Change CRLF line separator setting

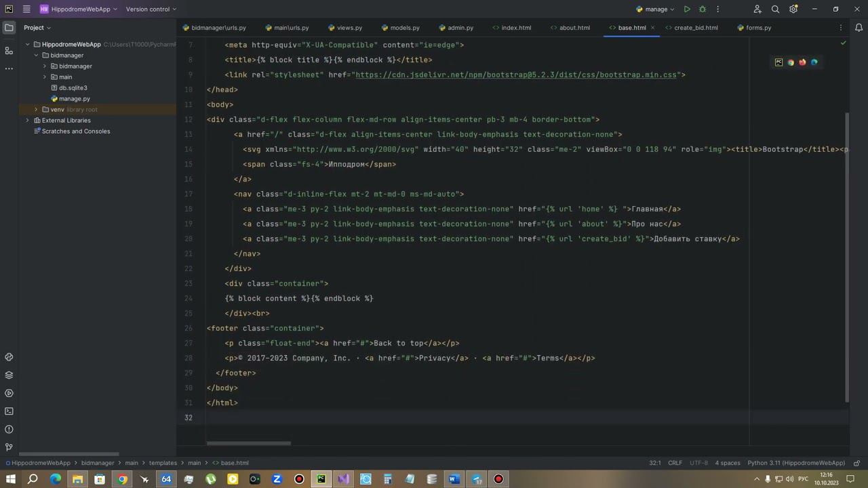(x=675, y=463)
